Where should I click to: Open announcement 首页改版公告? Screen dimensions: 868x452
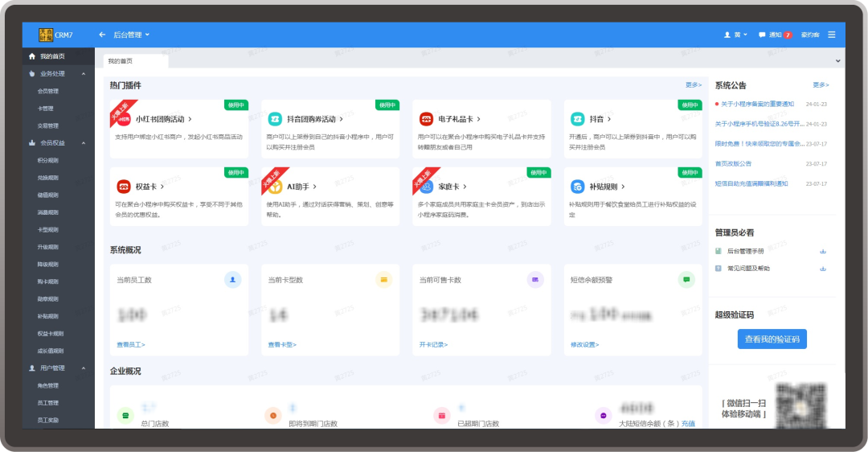pos(733,164)
